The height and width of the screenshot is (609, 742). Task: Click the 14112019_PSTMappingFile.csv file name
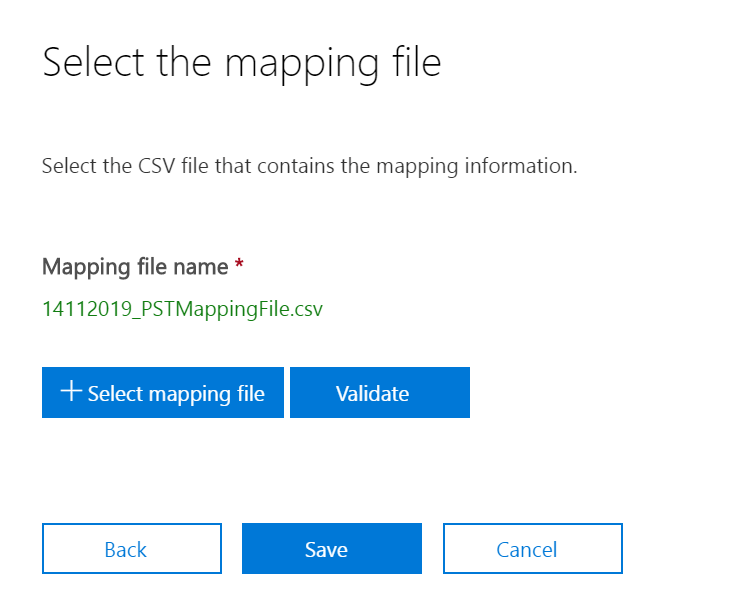pyautogui.click(x=182, y=309)
